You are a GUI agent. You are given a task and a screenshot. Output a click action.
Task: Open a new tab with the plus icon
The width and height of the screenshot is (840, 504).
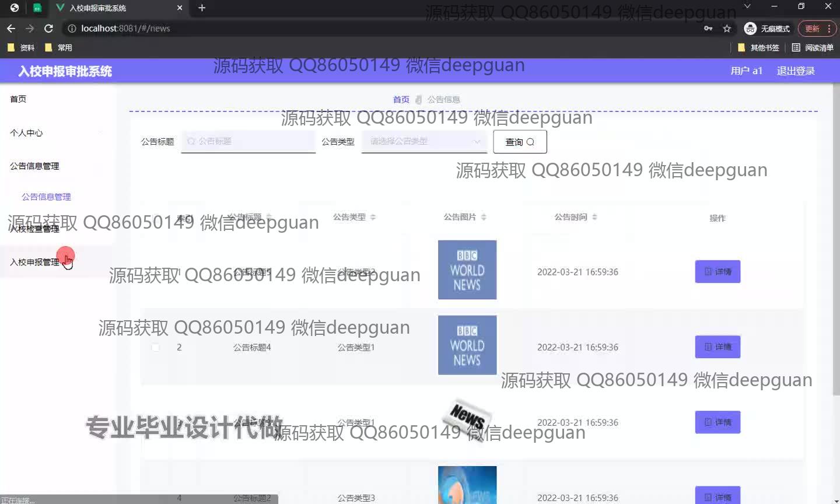202,8
